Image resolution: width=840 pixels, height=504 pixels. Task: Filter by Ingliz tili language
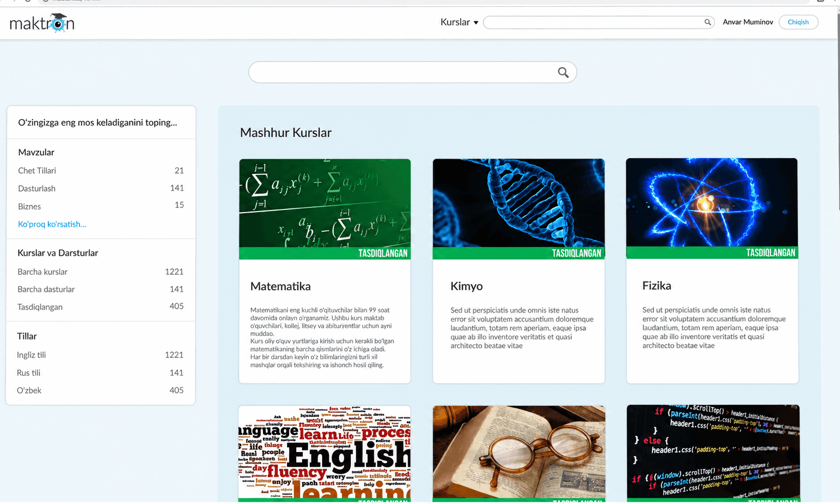pyautogui.click(x=31, y=355)
